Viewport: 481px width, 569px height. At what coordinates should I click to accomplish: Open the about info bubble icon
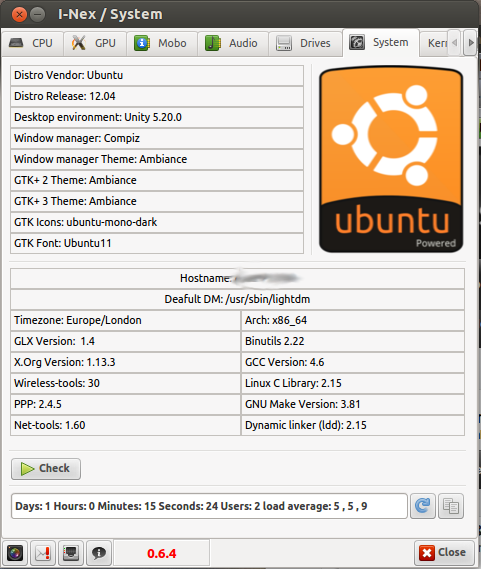pos(99,553)
